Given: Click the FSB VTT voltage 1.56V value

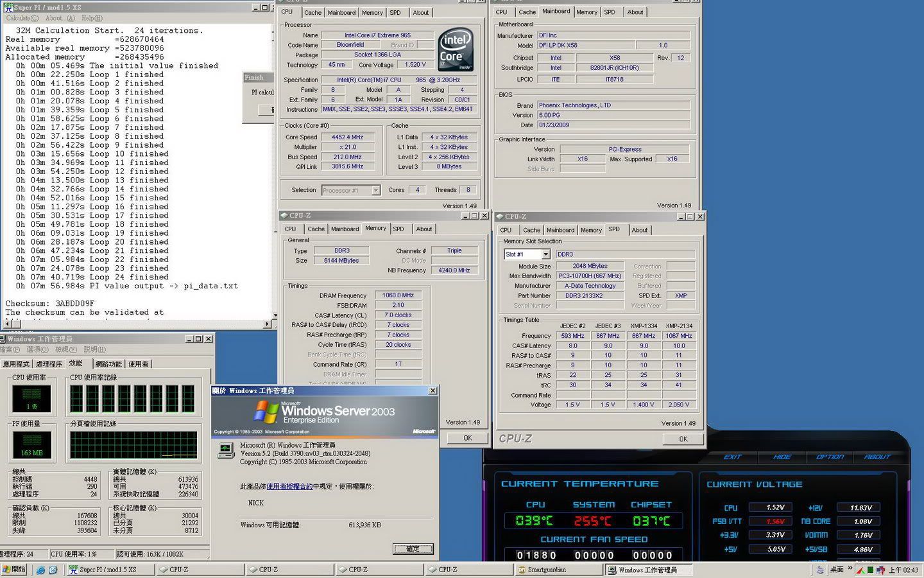Looking at the screenshot, I should click(x=775, y=521).
